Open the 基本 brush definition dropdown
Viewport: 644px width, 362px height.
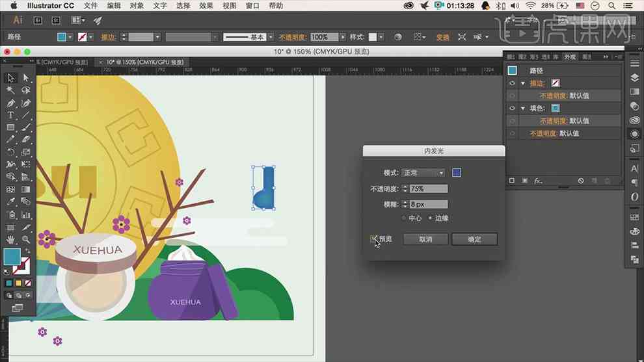pos(271,37)
